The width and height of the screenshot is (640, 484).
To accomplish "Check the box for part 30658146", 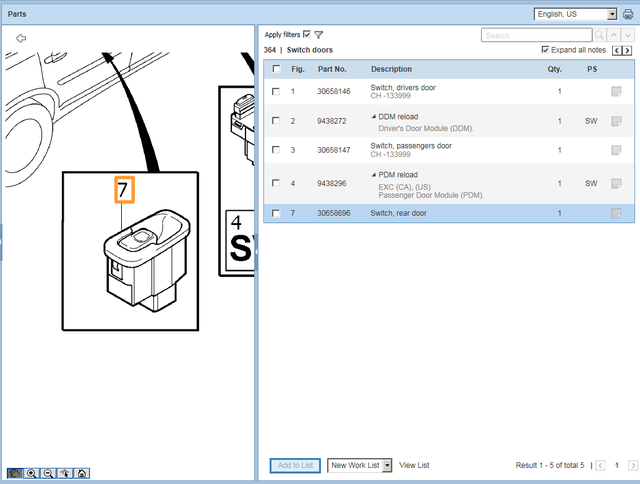I will (276, 92).
